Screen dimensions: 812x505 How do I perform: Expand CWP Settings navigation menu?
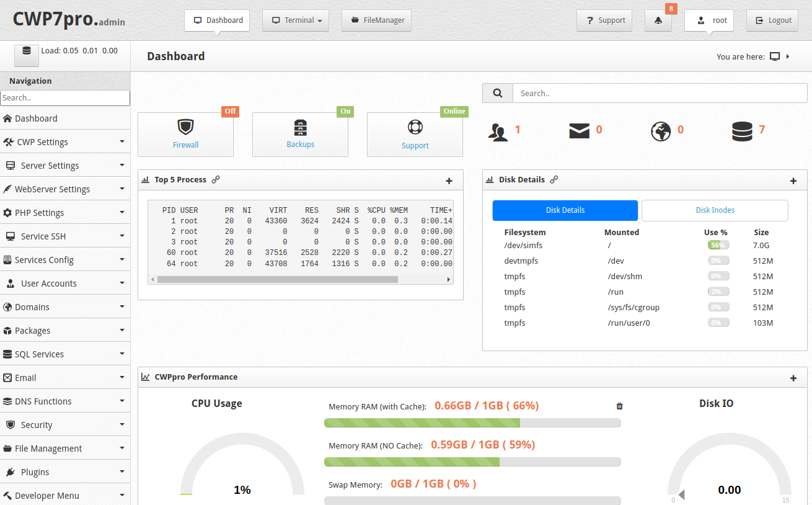tap(65, 142)
